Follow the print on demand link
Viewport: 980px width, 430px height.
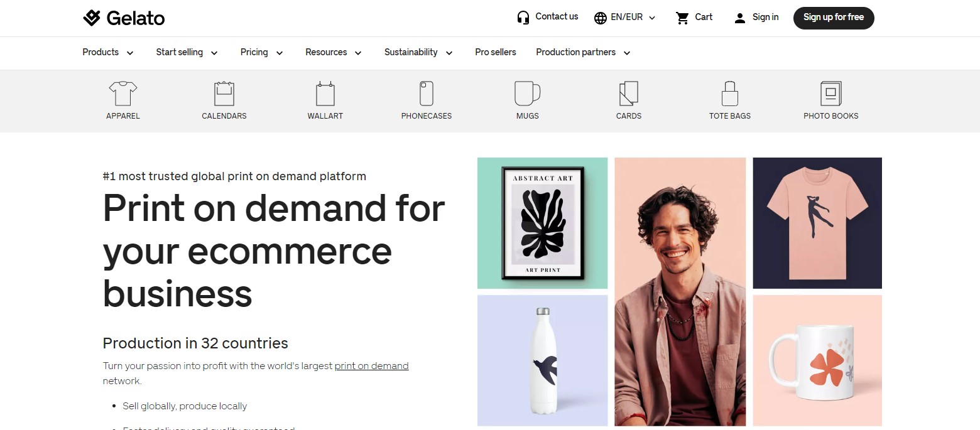pos(371,366)
